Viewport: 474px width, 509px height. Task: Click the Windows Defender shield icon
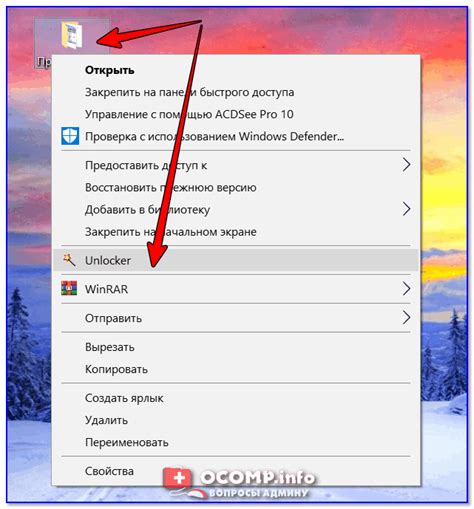70,136
